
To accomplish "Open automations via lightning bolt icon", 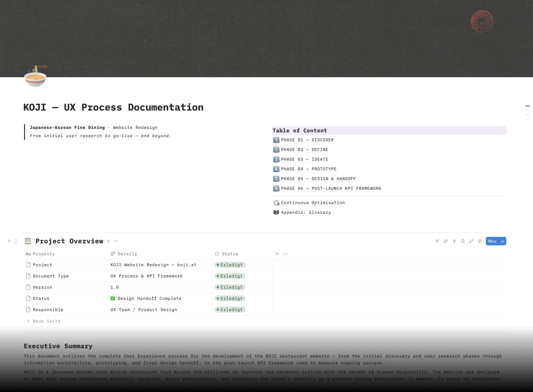I will pos(454,241).
